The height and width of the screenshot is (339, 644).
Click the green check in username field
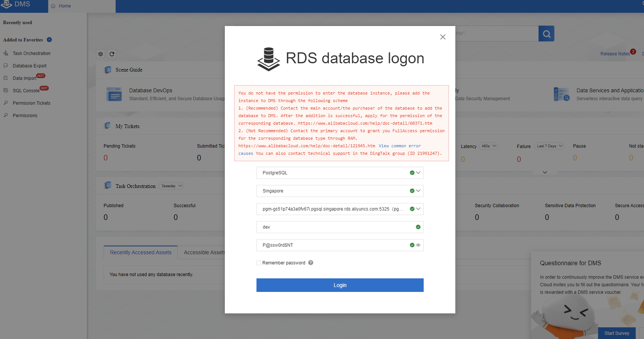point(418,227)
